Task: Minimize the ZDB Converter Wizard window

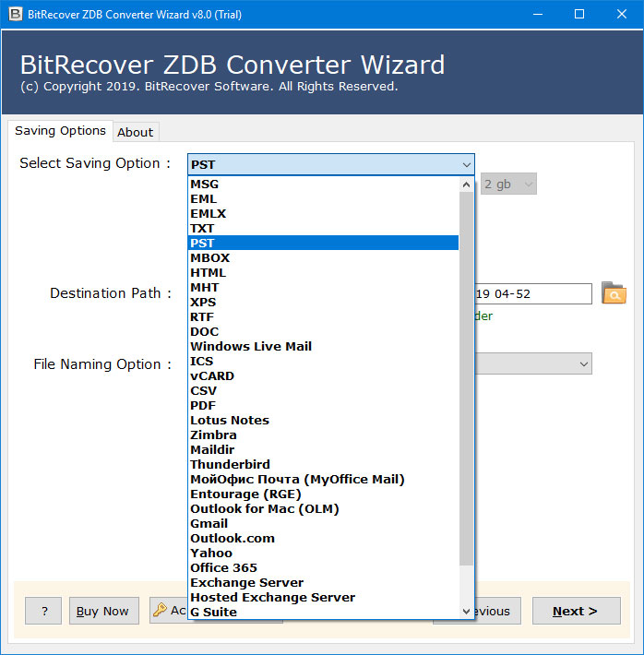Action: point(538,14)
